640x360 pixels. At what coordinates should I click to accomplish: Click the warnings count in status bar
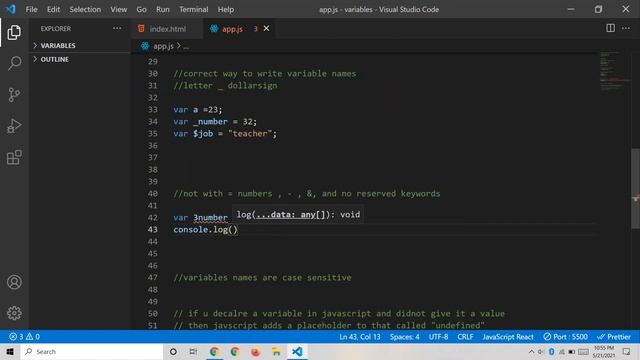[33, 337]
